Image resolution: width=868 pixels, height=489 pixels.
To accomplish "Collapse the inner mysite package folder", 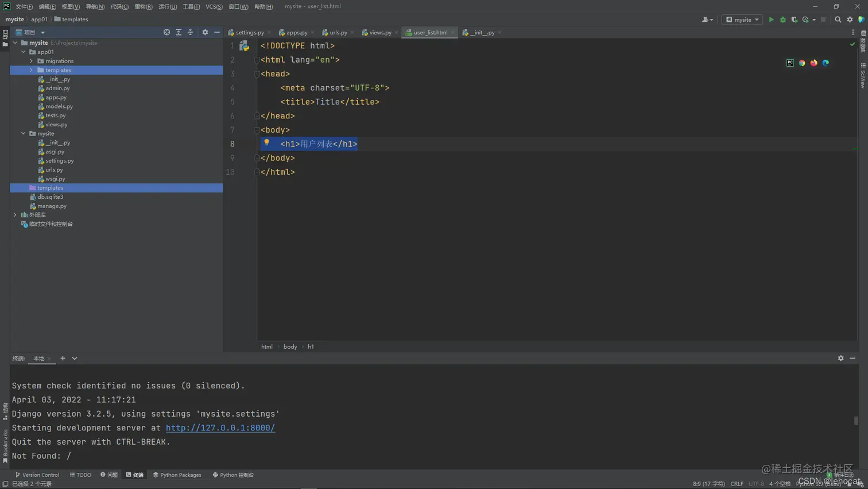I will point(24,133).
